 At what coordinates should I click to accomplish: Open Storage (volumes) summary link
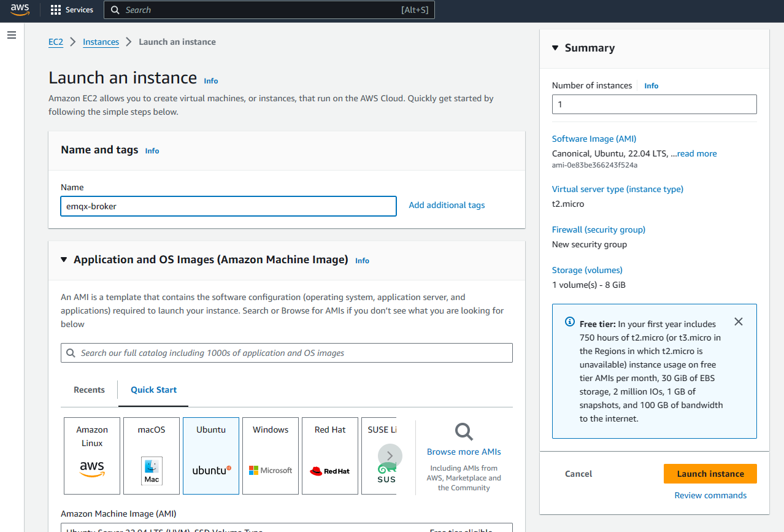coord(587,270)
